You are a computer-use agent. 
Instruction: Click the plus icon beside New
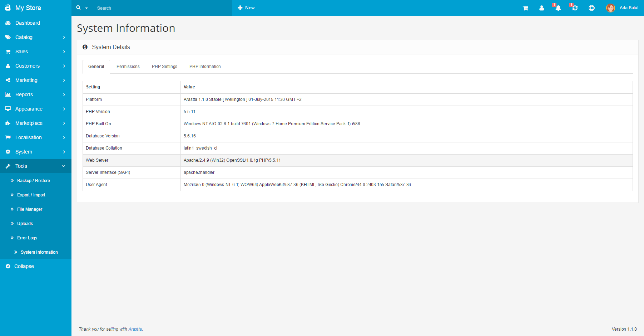point(240,8)
